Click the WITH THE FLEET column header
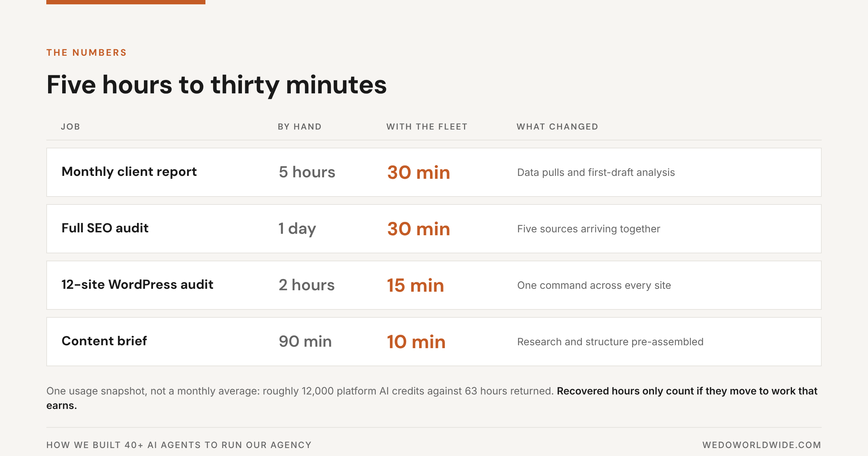Image resolution: width=868 pixels, height=456 pixels. (427, 127)
